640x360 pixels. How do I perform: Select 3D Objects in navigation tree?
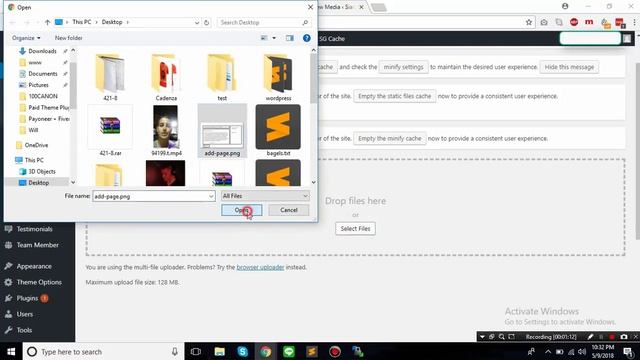pyautogui.click(x=42, y=171)
